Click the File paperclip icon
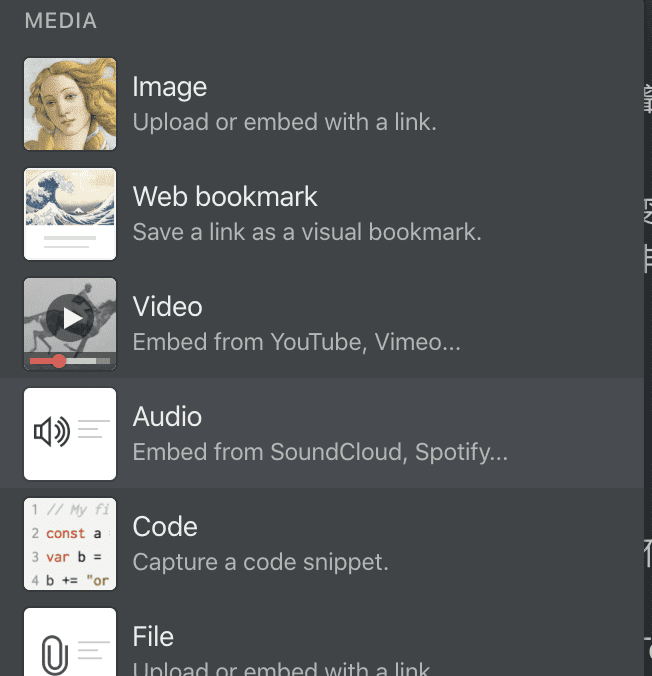652x676 pixels. click(x=70, y=642)
